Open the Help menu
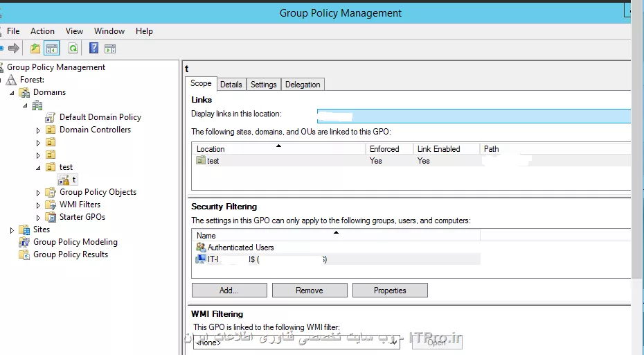644x355 pixels. [144, 31]
